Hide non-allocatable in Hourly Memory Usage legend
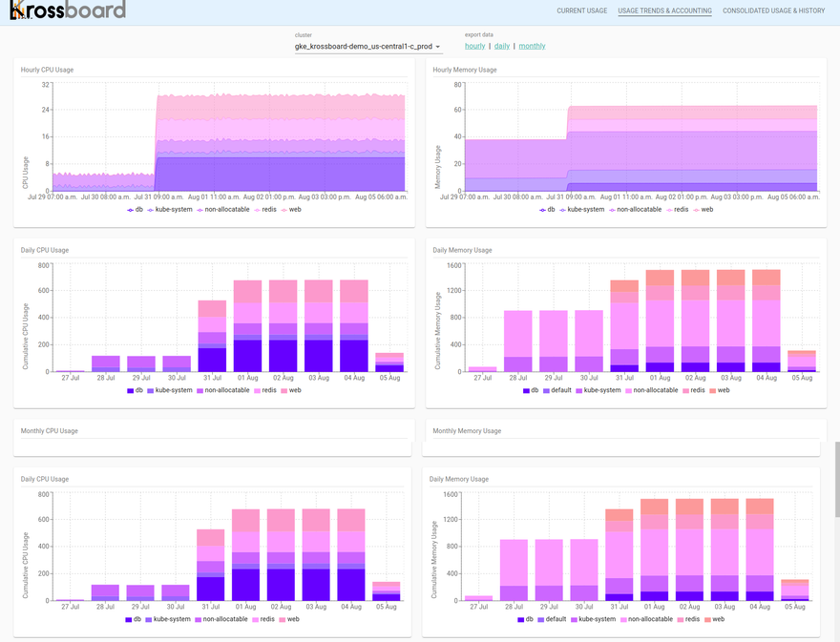Screen dimensions: 840x642 [640, 209]
